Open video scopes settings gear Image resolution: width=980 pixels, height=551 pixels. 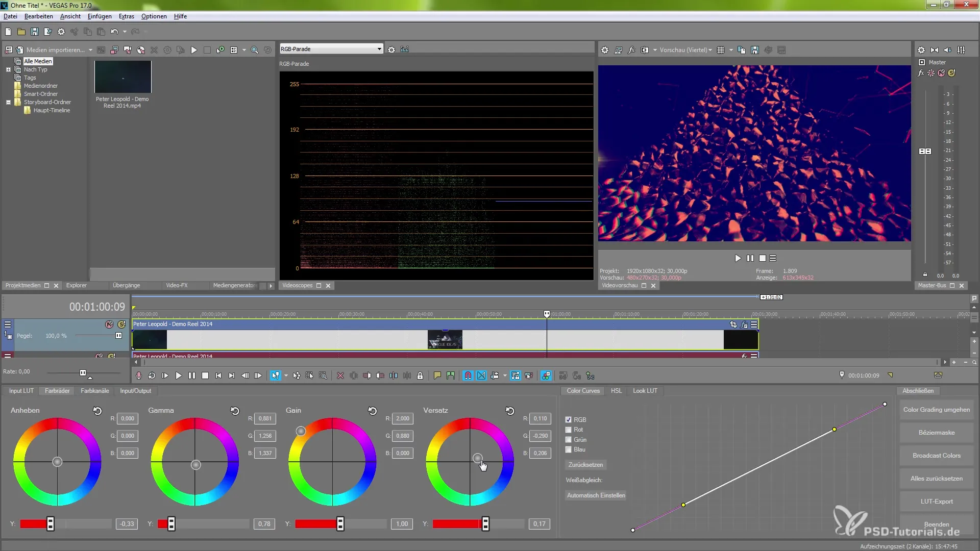tap(391, 49)
